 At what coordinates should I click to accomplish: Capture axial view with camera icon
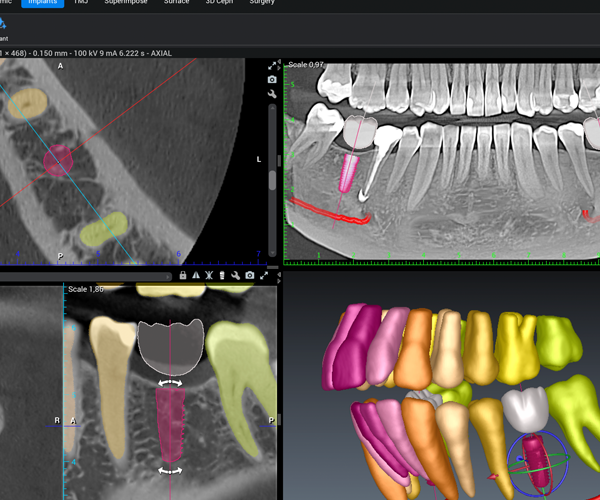pyautogui.click(x=272, y=79)
